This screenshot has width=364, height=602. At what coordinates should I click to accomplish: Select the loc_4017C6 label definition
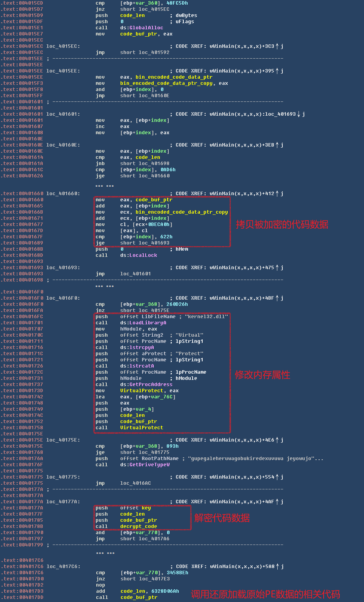click(63, 567)
